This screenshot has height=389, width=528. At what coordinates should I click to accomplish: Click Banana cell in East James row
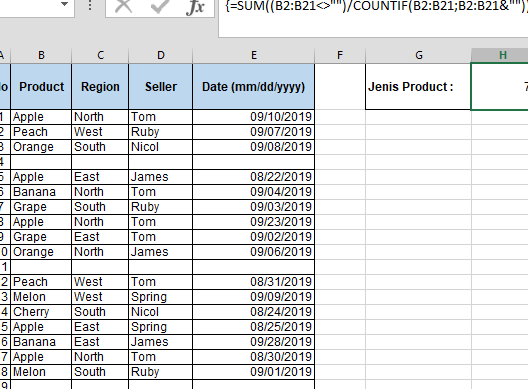pyautogui.click(x=41, y=342)
